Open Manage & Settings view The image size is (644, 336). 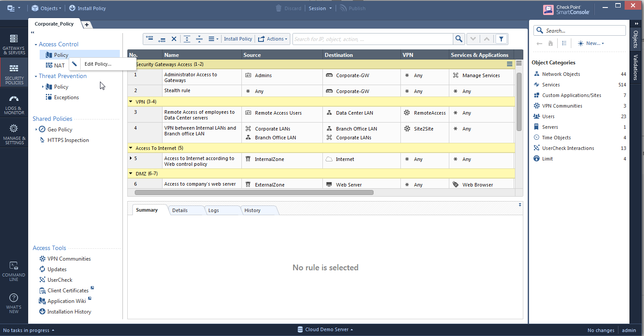(14, 132)
